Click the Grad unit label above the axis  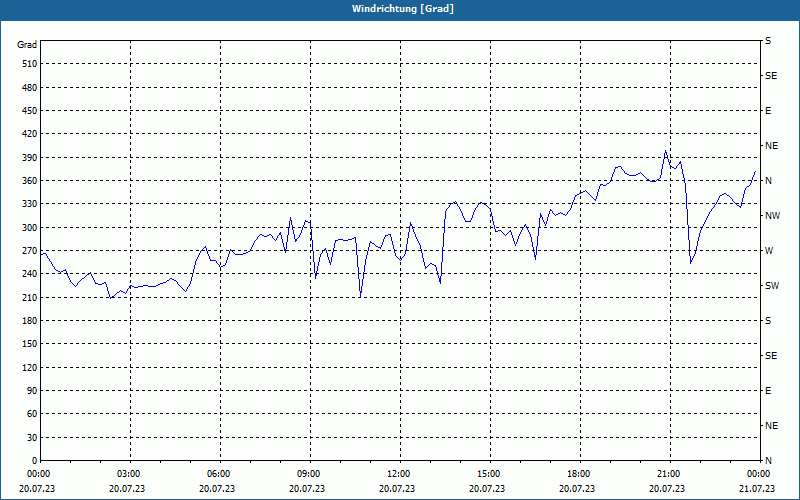(x=27, y=45)
